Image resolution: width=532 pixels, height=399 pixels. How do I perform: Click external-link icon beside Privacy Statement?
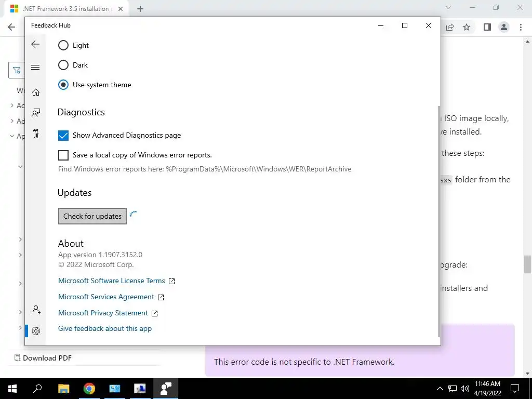pos(154,313)
